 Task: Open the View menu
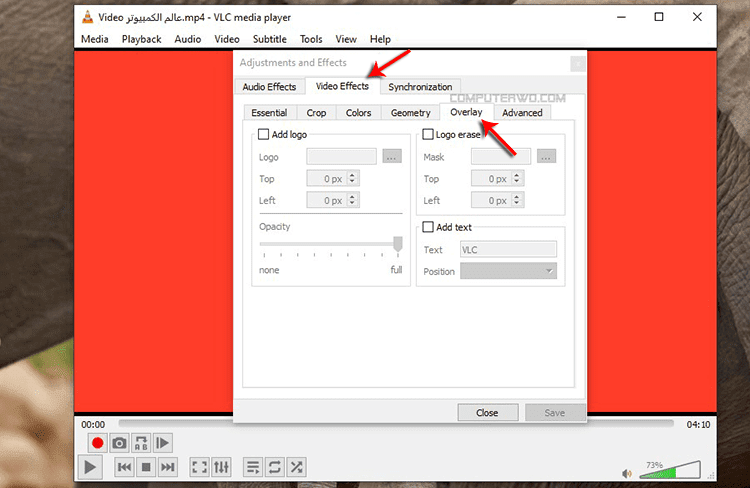click(x=346, y=39)
